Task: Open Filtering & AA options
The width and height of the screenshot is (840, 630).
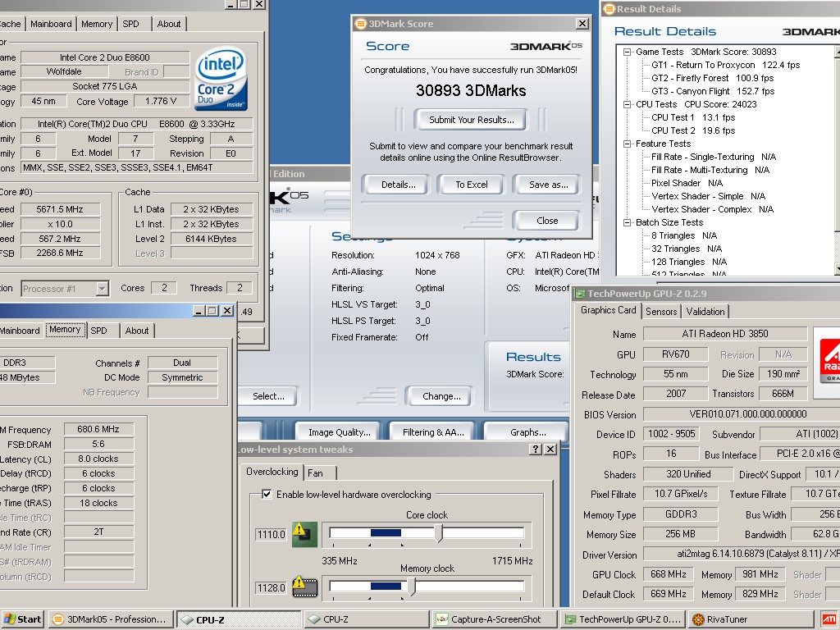Action: [433, 432]
